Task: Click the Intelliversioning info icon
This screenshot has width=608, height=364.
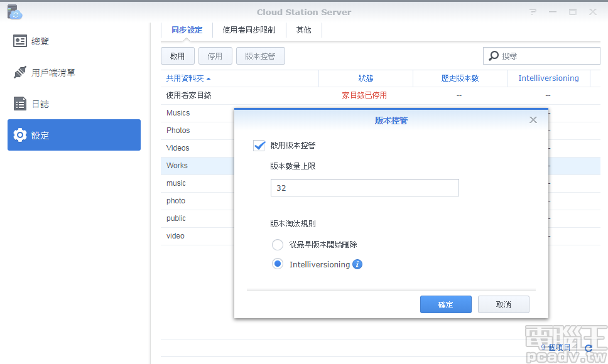Action: [357, 264]
